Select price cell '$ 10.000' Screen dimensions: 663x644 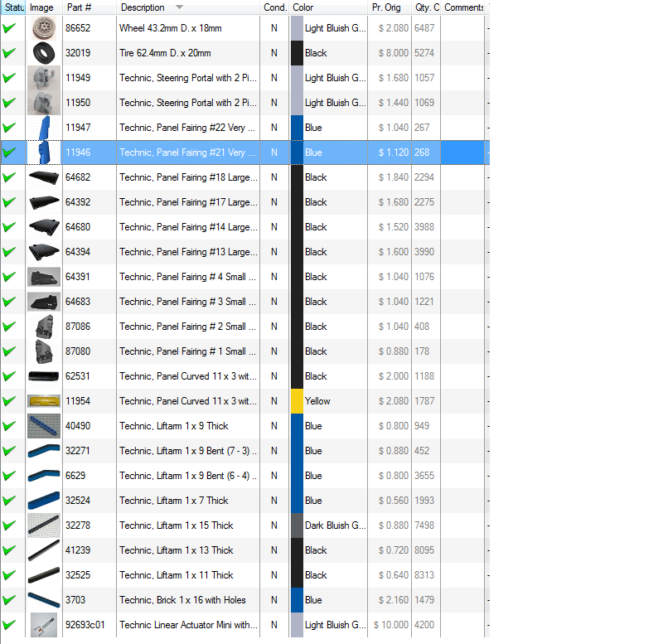coord(390,625)
